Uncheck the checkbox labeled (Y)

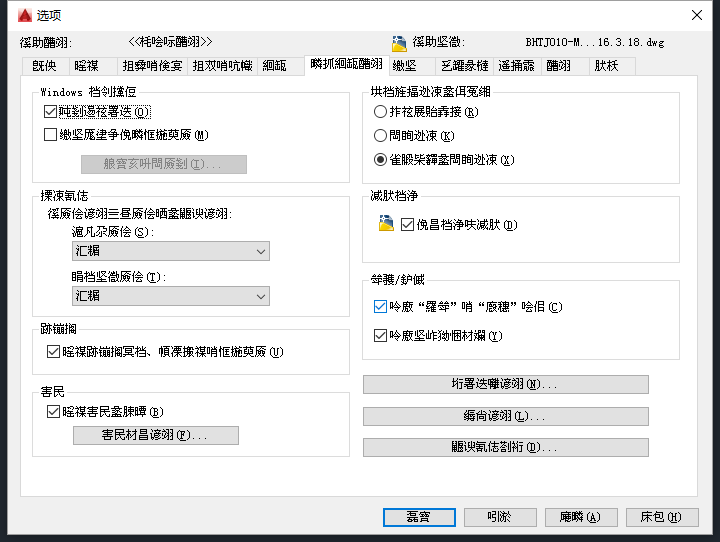pos(380,336)
